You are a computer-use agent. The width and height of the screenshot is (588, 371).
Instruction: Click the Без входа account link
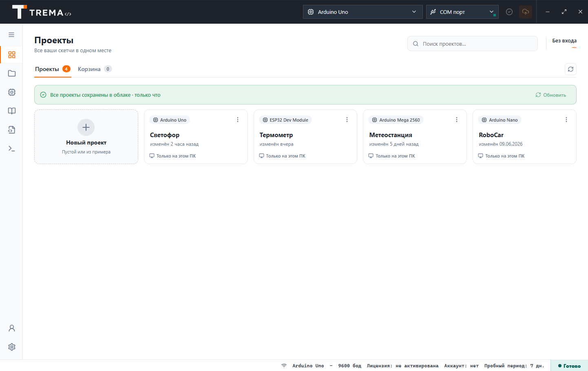[564, 41]
